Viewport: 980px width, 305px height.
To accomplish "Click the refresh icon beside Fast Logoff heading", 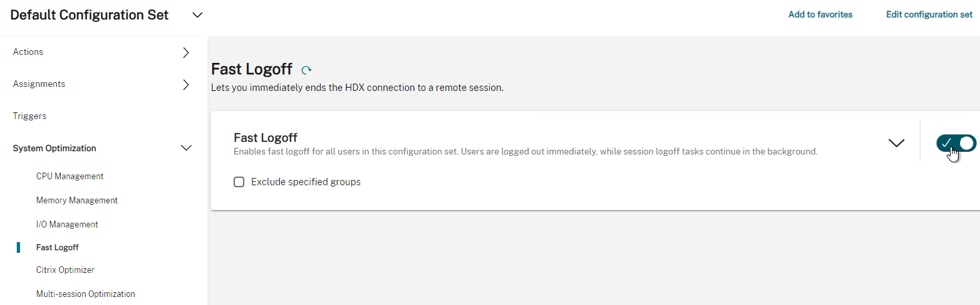I will [x=307, y=70].
